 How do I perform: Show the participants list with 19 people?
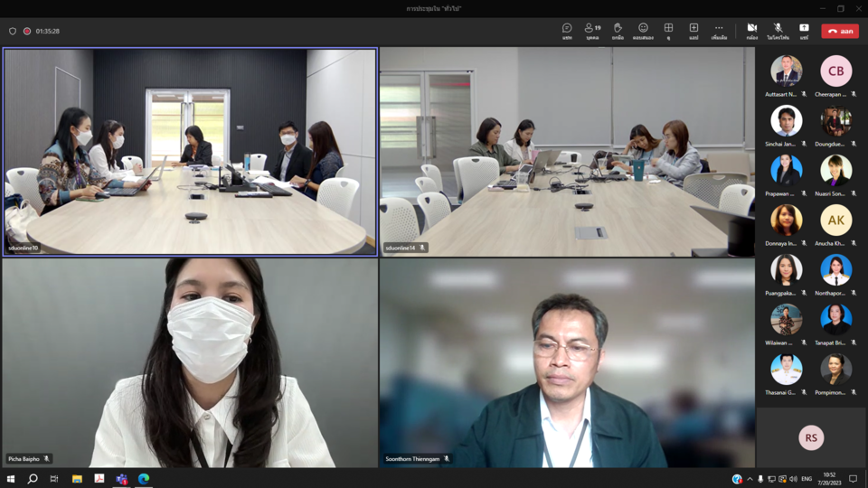click(x=592, y=31)
